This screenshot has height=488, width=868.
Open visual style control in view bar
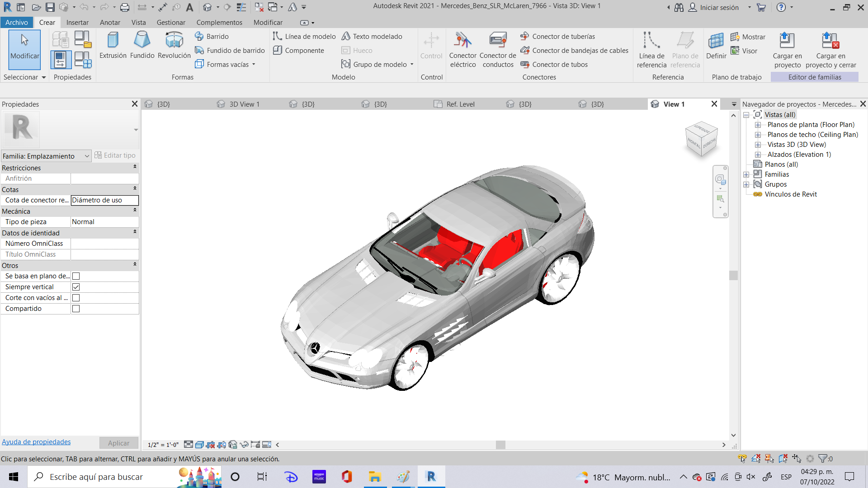click(199, 445)
